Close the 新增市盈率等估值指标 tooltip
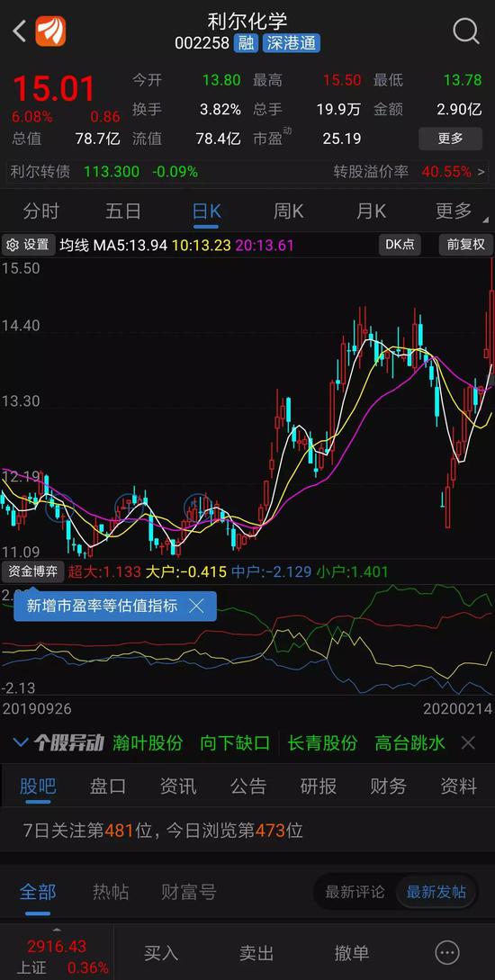 click(196, 606)
